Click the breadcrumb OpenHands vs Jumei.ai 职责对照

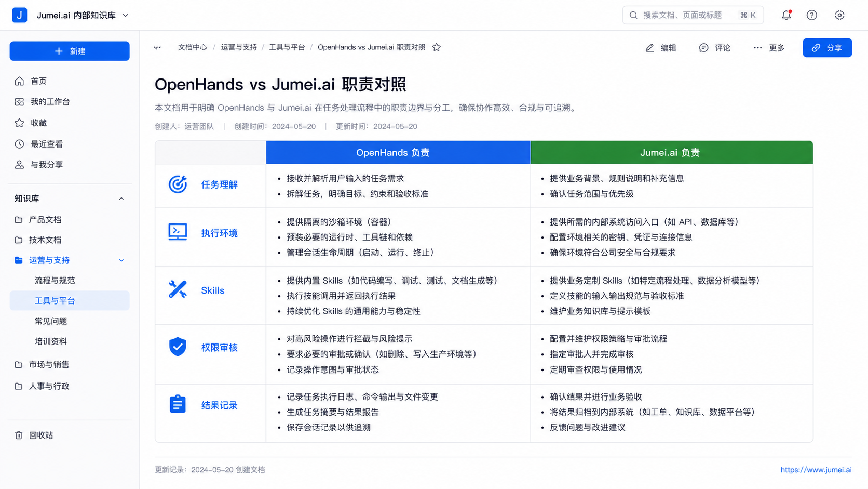click(371, 47)
